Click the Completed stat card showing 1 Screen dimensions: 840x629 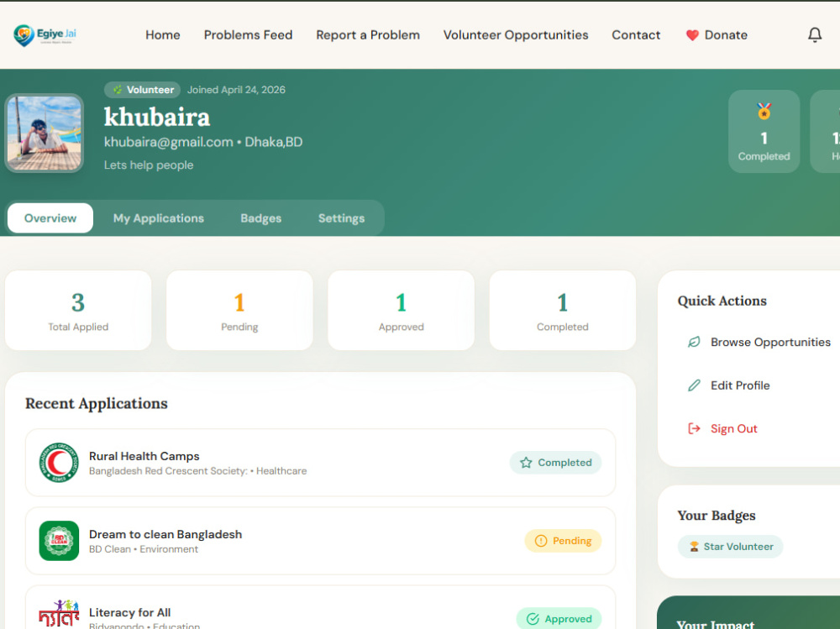tap(563, 310)
